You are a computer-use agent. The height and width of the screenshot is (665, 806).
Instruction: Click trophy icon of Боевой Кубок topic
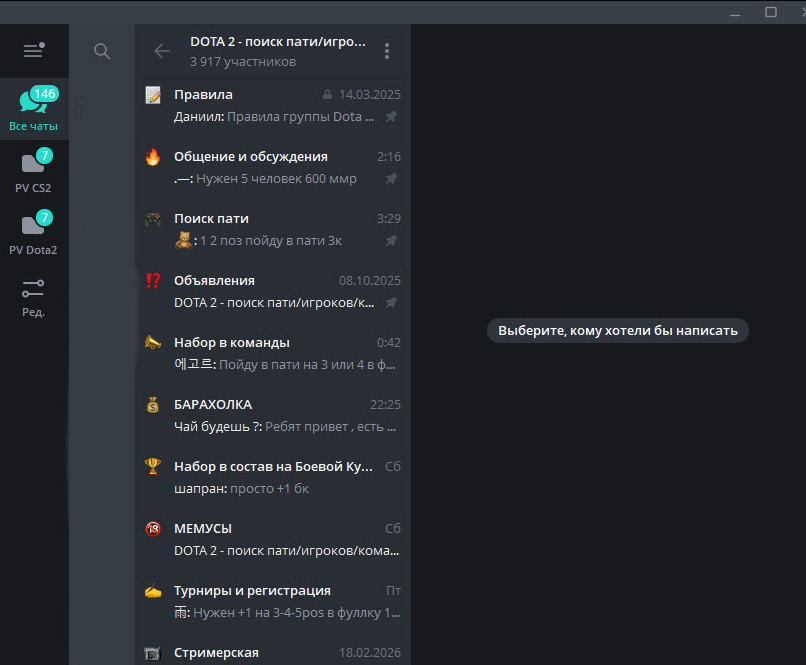pos(153,467)
